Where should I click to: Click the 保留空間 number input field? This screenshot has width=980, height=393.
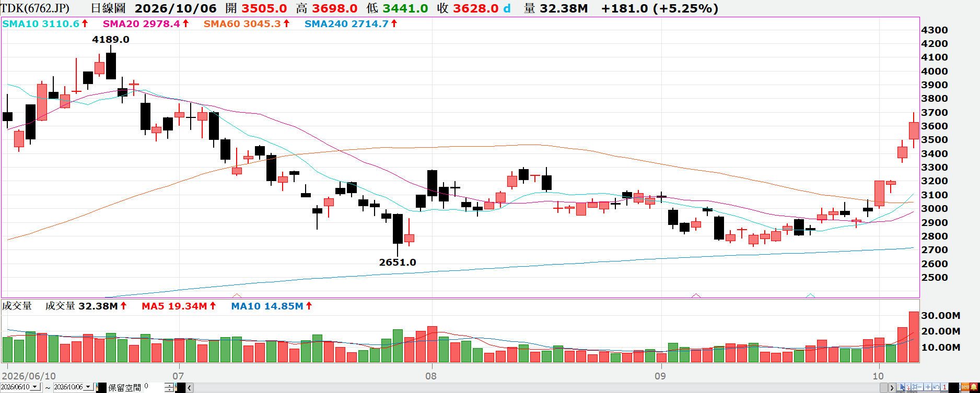point(154,387)
